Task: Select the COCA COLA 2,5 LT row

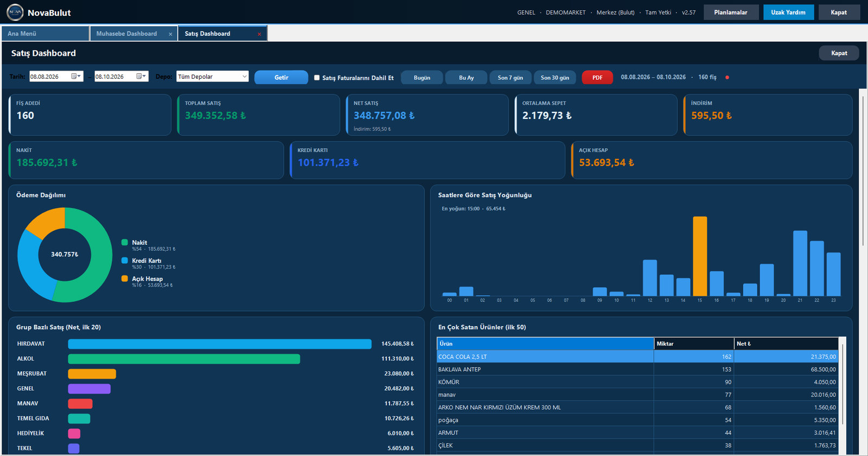Action: pyautogui.click(x=637, y=357)
